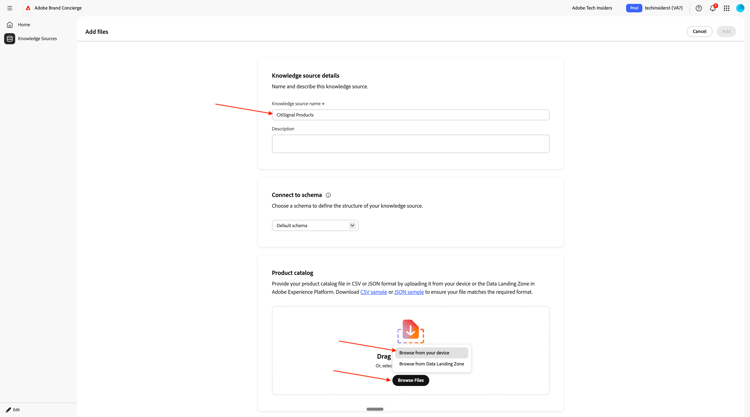Select Browse from Data Landing Zone
The width and height of the screenshot is (750, 417).
[x=431, y=364]
